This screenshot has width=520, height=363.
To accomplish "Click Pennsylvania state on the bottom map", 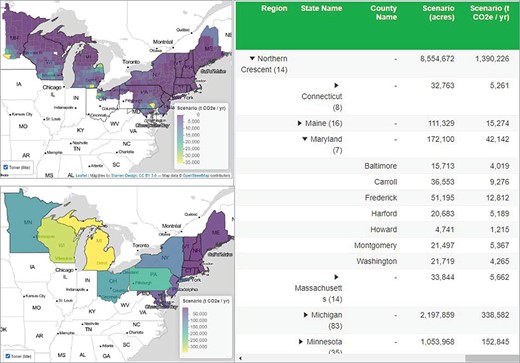I will pos(152,278).
